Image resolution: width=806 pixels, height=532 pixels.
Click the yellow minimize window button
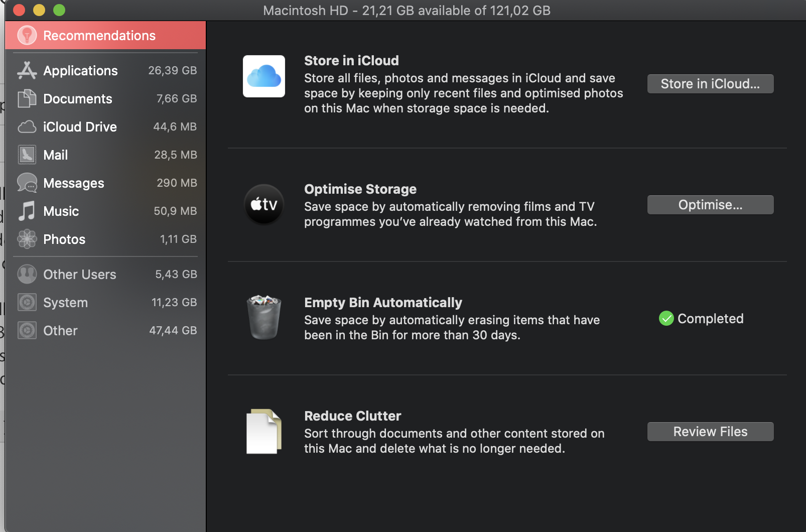39,10
